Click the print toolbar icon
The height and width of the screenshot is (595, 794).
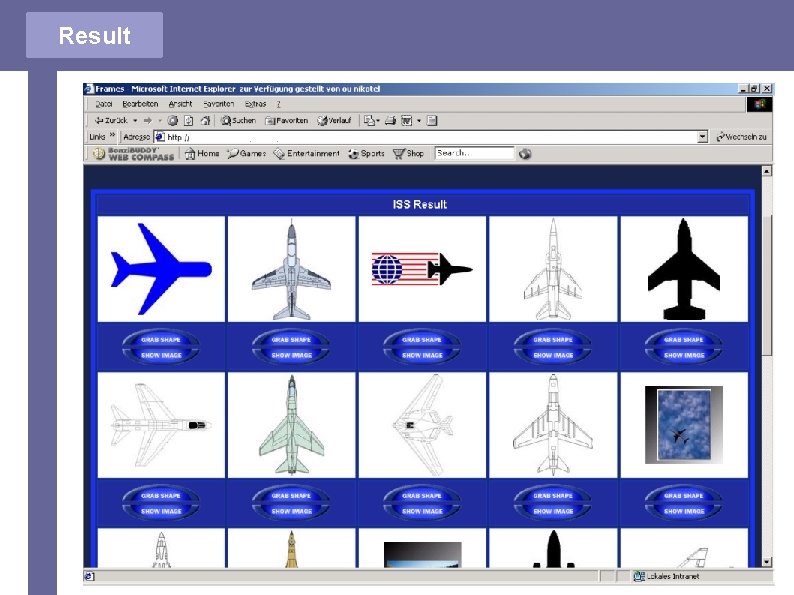click(390, 121)
